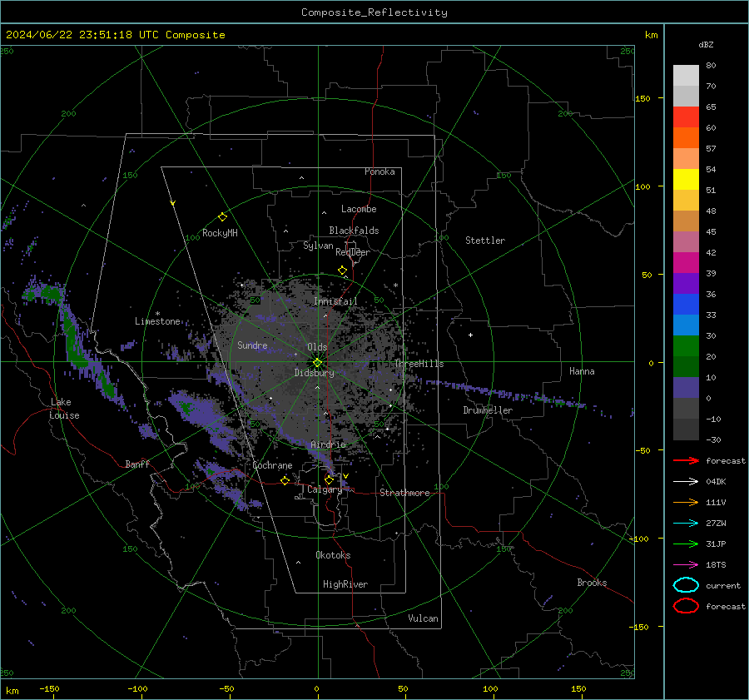
Task: Click the Lacombe city label
Action: coord(359,209)
